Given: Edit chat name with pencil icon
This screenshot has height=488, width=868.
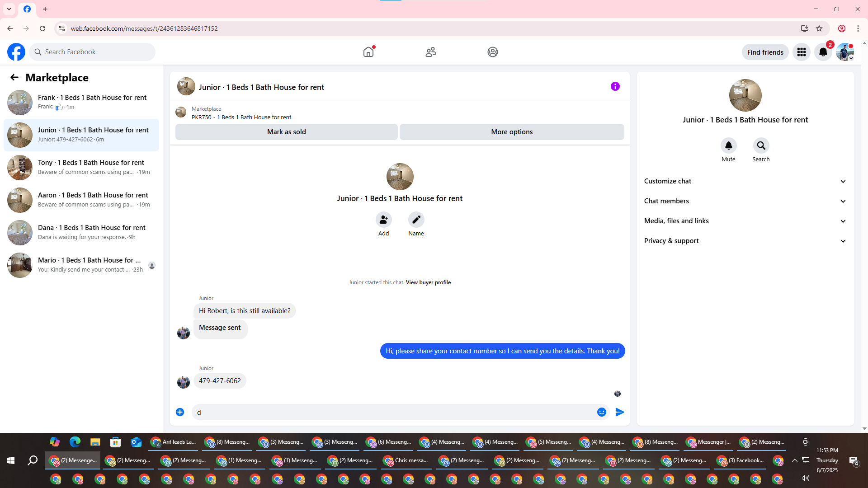Looking at the screenshot, I should [x=416, y=220].
